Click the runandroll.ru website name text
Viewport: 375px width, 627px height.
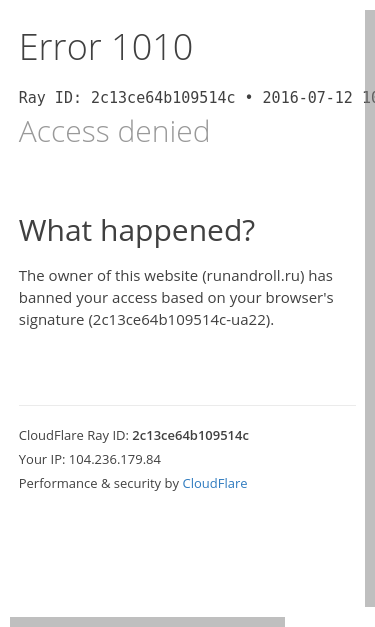pyautogui.click(x=254, y=276)
